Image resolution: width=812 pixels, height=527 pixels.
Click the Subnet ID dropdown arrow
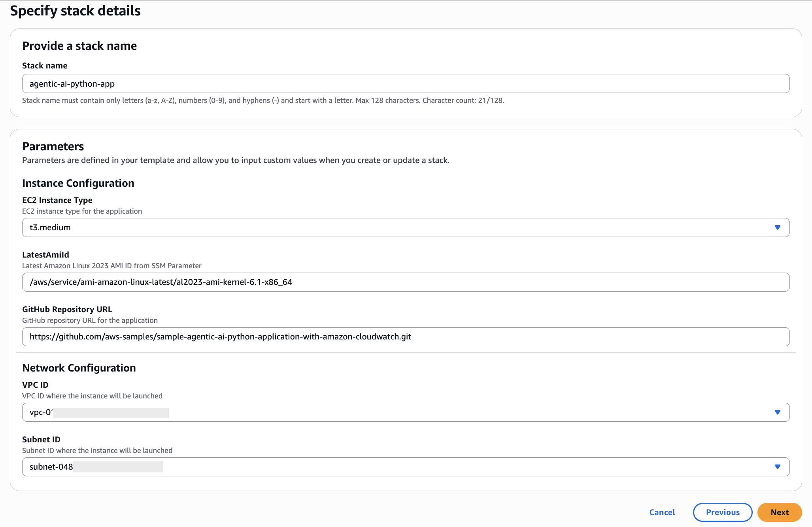777,466
